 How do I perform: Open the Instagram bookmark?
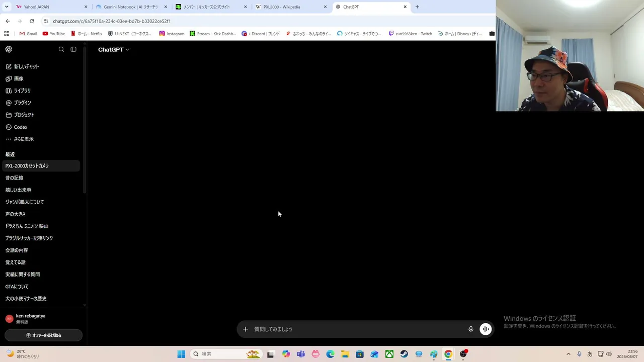tap(172, 34)
